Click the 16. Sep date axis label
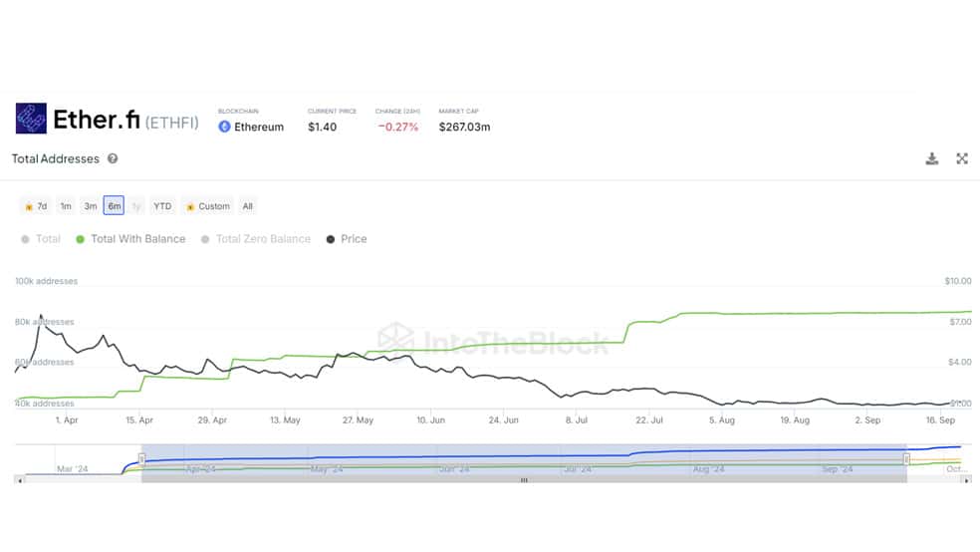This screenshot has height=552, width=980. [940, 420]
